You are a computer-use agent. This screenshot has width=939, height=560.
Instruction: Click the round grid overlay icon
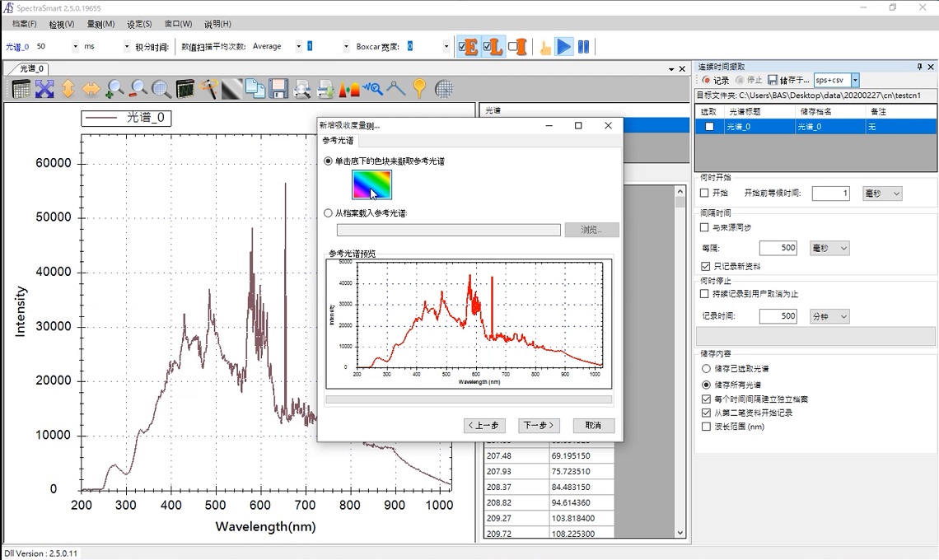[444, 89]
